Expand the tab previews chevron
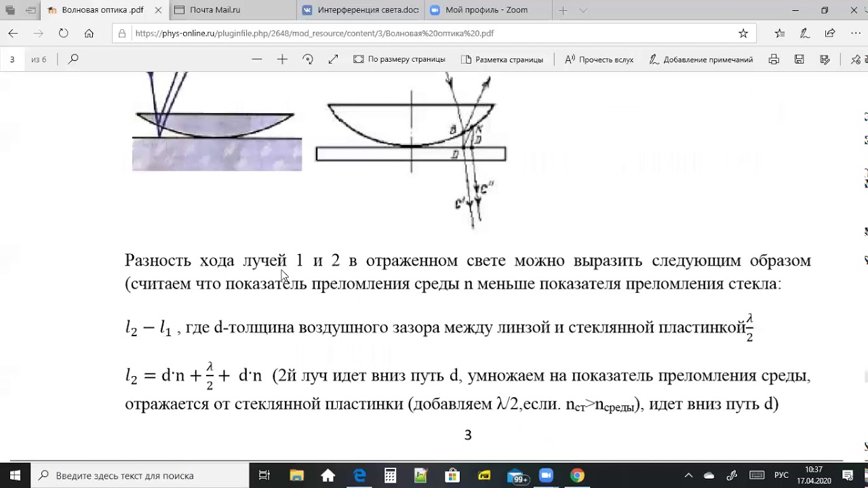Image resolution: width=868 pixels, height=488 pixels. (583, 10)
